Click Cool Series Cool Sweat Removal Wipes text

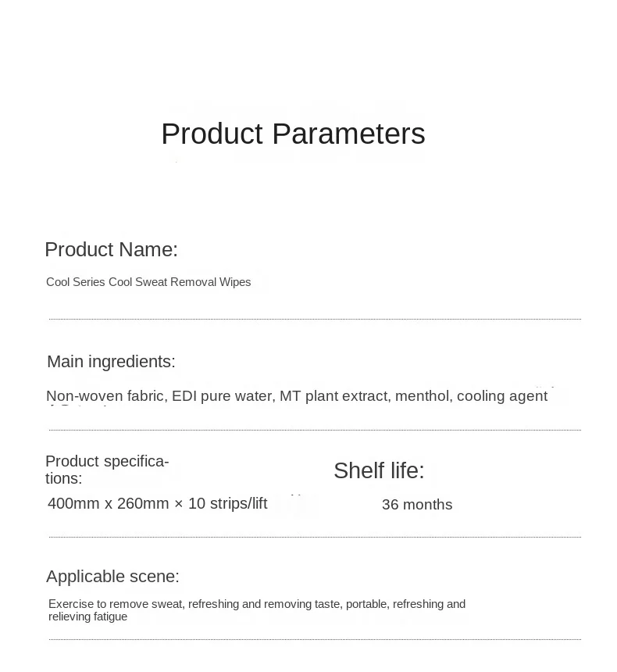pos(148,282)
